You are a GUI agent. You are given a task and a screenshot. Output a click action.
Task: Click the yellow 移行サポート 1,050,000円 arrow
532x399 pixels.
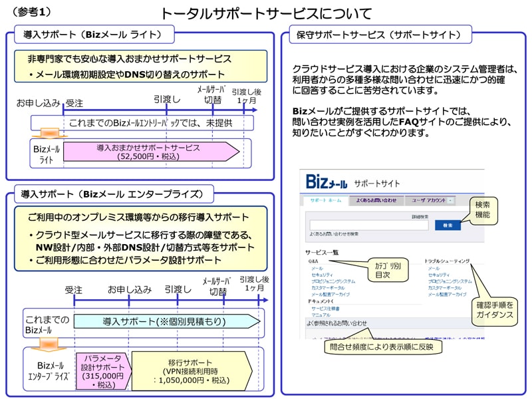192,371
